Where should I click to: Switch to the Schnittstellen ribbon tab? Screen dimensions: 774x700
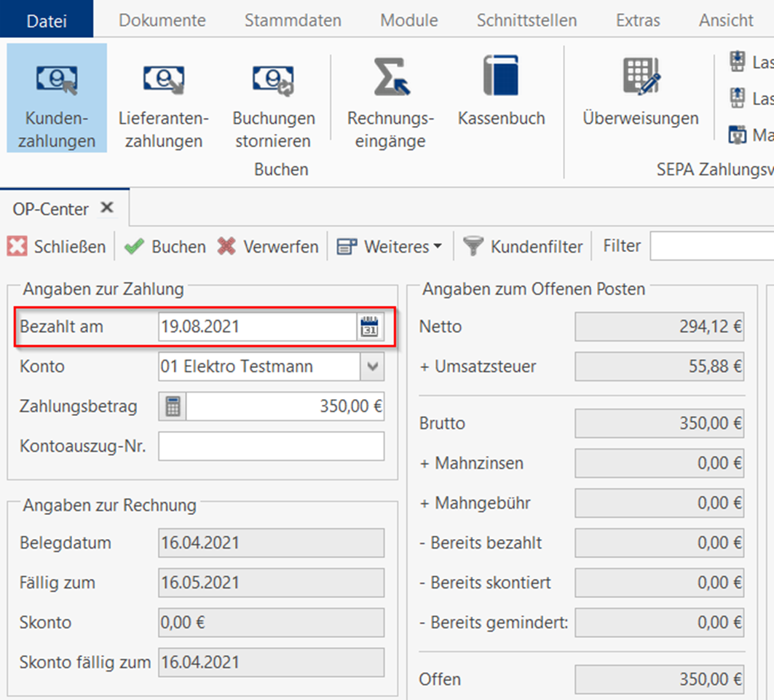[526, 20]
